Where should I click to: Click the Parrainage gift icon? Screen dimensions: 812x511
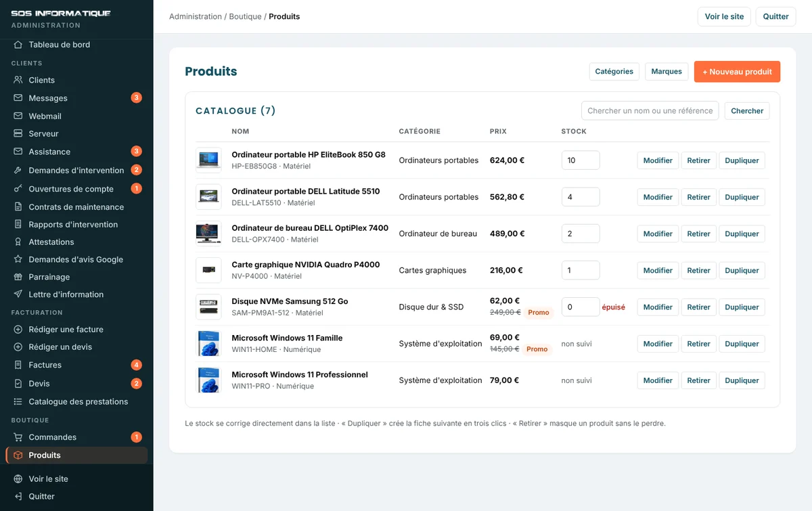(x=18, y=277)
